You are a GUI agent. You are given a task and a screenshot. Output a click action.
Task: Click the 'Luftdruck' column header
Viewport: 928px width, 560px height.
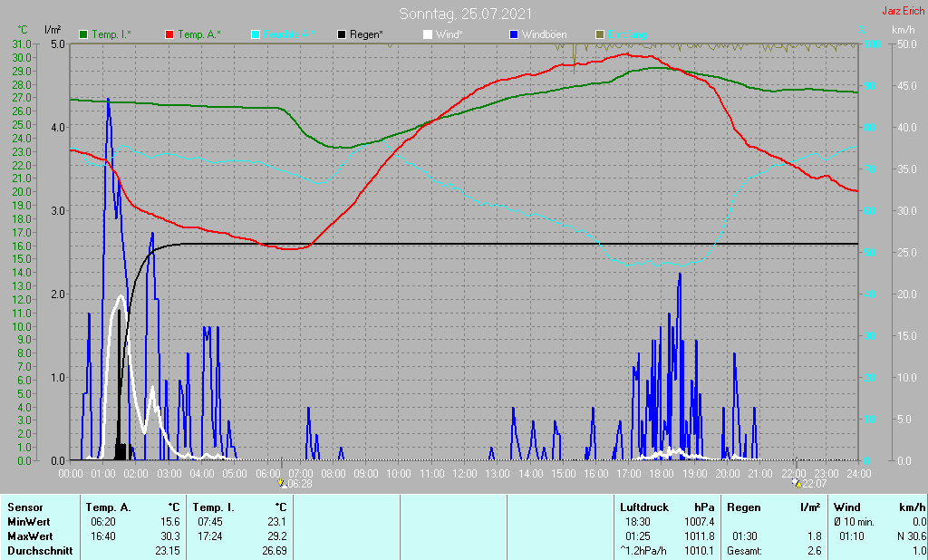click(x=644, y=507)
